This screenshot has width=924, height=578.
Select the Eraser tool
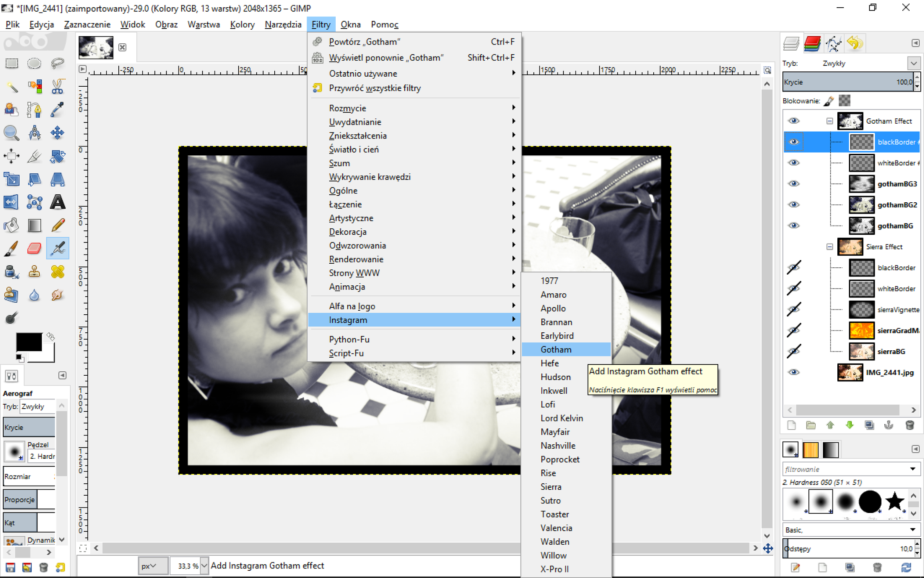coord(34,248)
